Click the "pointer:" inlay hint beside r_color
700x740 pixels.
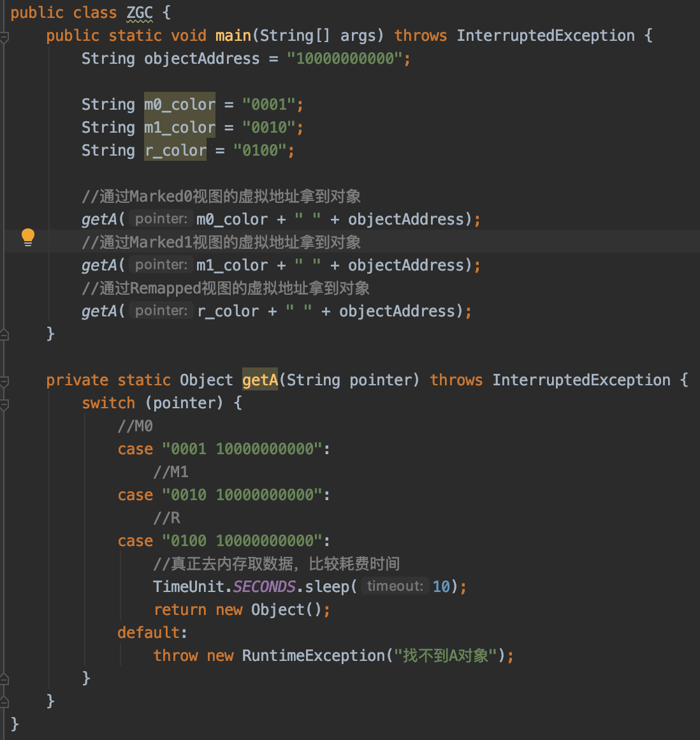(x=160, y=310)
